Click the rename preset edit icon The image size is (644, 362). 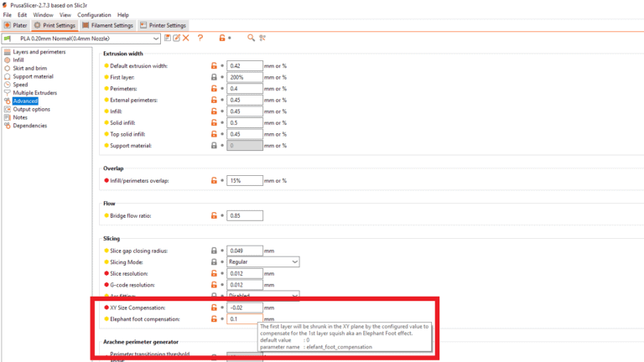click(x=177, y=38)
